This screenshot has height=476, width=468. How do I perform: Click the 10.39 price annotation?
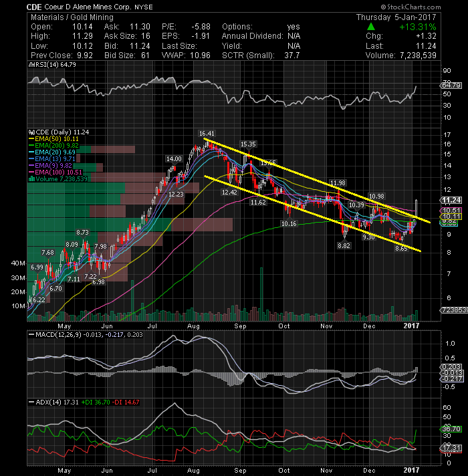[356, 205]
